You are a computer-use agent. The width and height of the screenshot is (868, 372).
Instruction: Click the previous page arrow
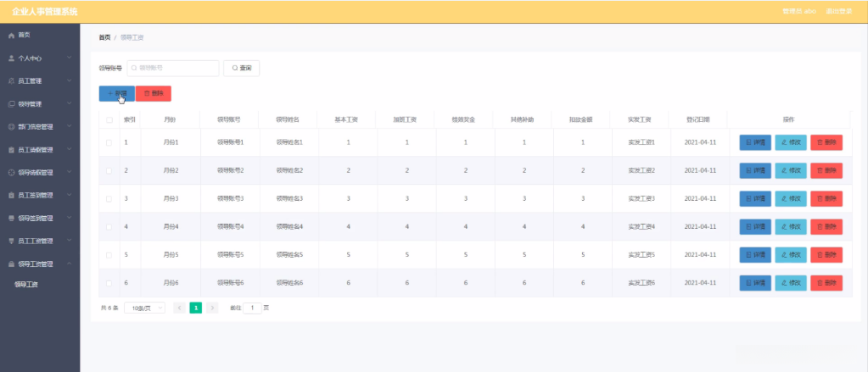pos(179,308)
